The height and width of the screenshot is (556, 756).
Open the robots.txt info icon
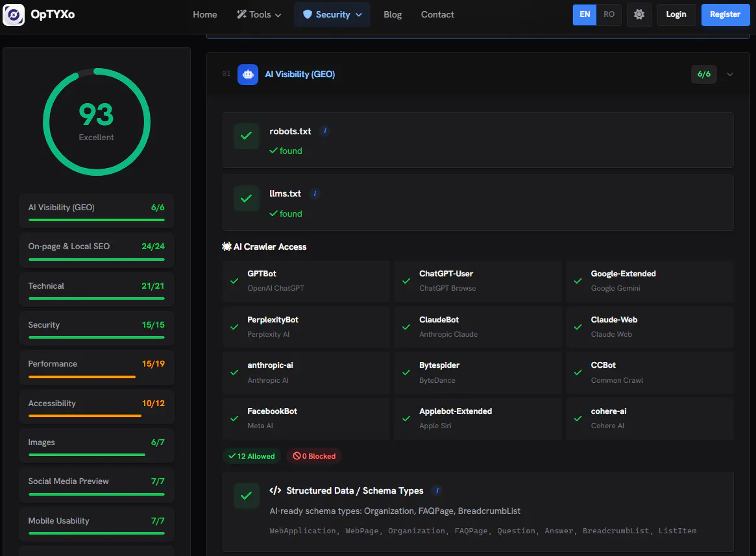(325, 130)
